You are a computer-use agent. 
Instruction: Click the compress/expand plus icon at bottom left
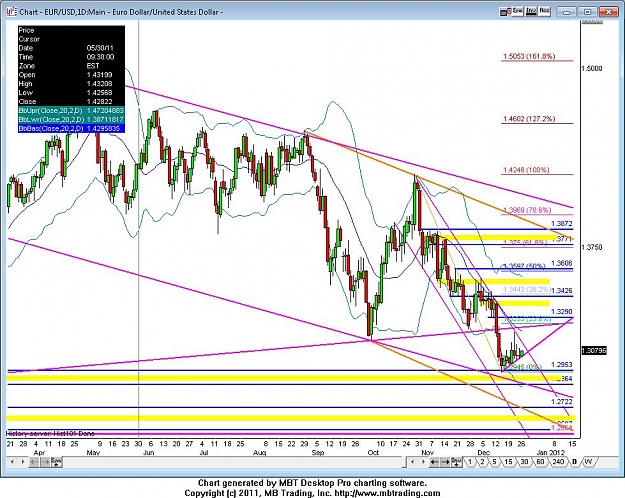(56, 462)
